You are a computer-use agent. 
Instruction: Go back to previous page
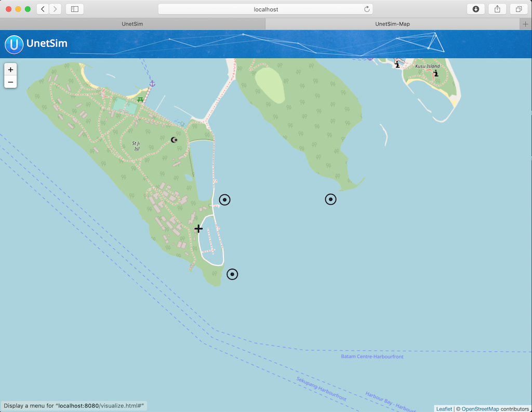click(x=43, y=9)
